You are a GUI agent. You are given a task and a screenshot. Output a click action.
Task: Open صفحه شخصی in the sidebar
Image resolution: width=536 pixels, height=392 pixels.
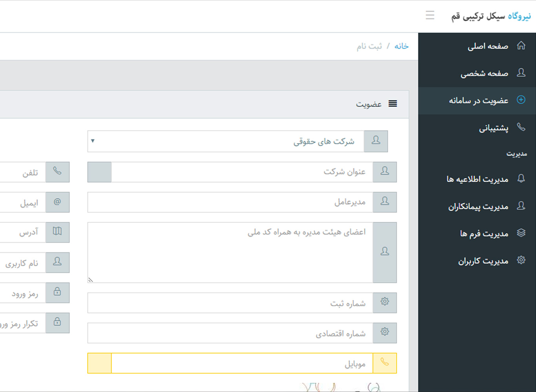point(477,73)
